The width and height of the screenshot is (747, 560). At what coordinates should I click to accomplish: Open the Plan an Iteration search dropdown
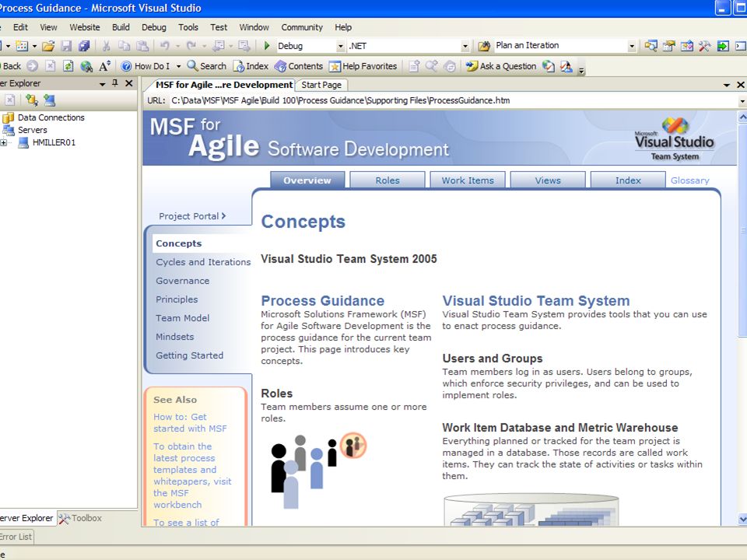point(632,46)
